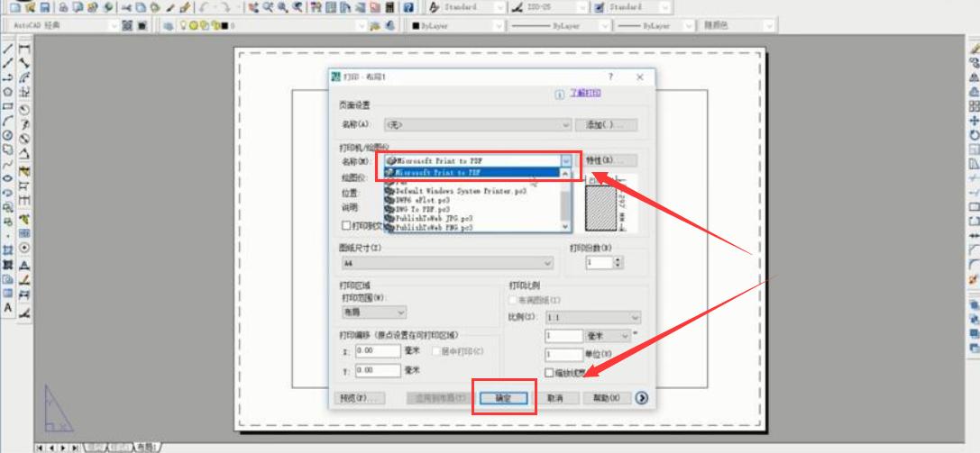Screen dimensions: 980x453
Task: Toggle the 居中打印 checkbox
Action: [x=436, y=351]
